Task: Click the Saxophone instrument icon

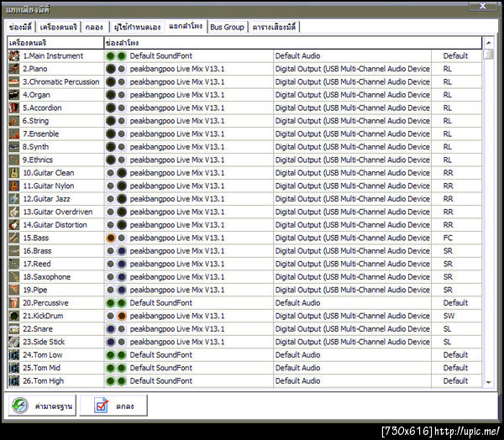Action: 13,277
